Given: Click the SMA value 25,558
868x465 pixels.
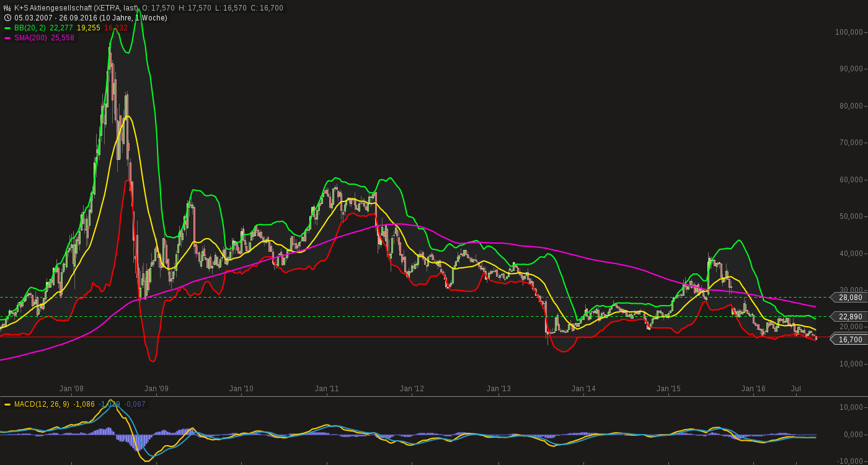Looking at the screenshot, I should (63, 38).
